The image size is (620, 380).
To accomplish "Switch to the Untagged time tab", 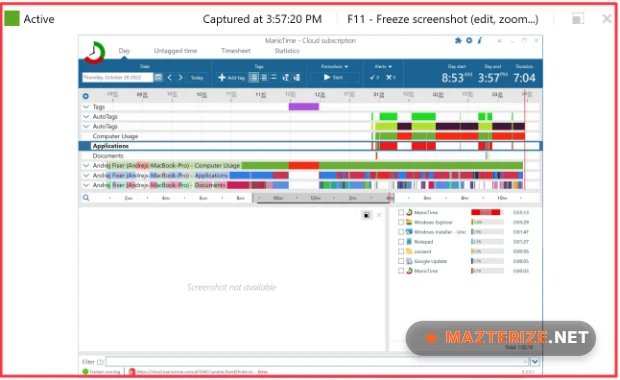I will pyautogui.click(x=175, y=51).
